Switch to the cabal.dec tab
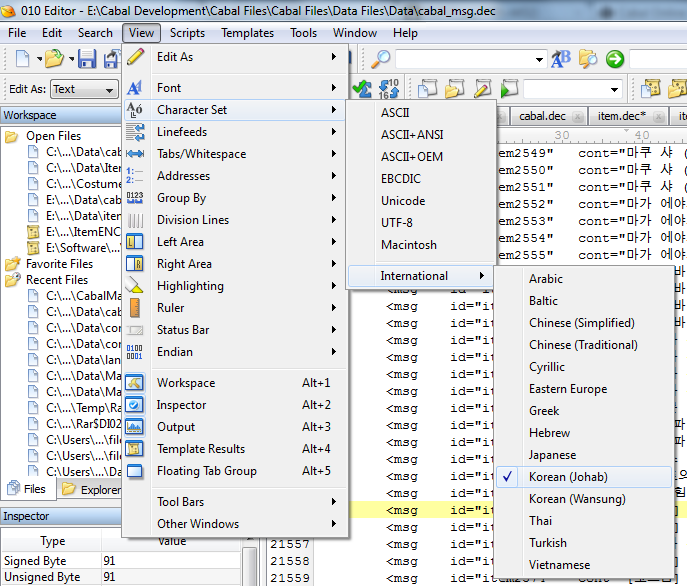687x586 pixels. [x=542, y=116]
